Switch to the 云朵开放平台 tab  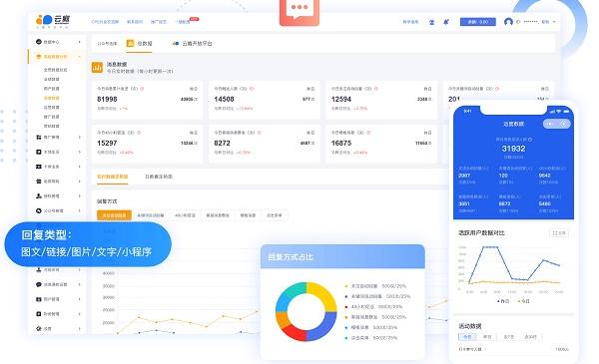[x=192, y=44]
